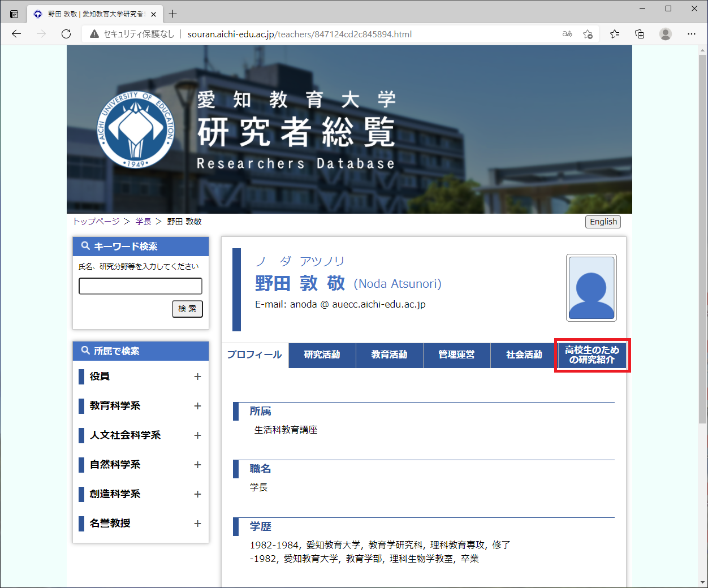Go to トップページ breadcrumb link
This screenshot has height=588, width=708.
pos(96,222)
